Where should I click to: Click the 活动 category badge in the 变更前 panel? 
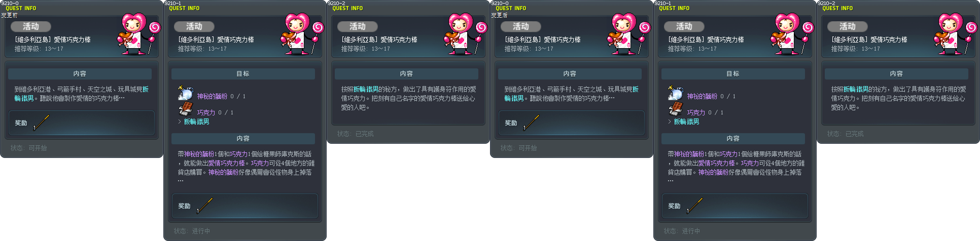pyautogui.click(x=31, y=26)
